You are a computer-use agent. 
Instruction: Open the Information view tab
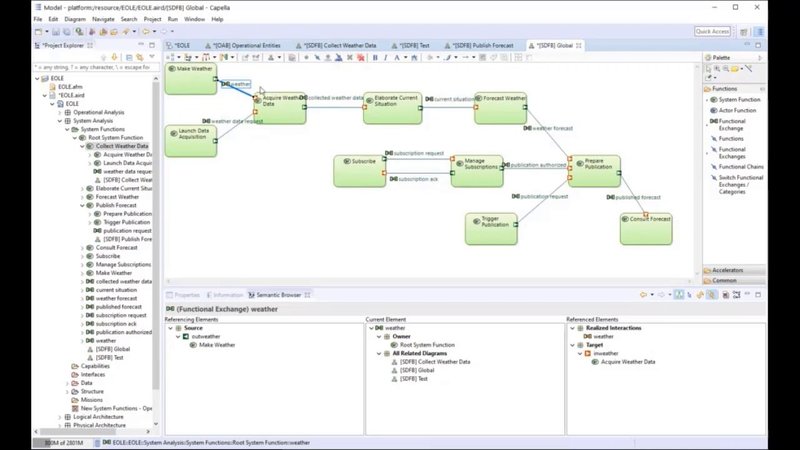coord(224,295)
